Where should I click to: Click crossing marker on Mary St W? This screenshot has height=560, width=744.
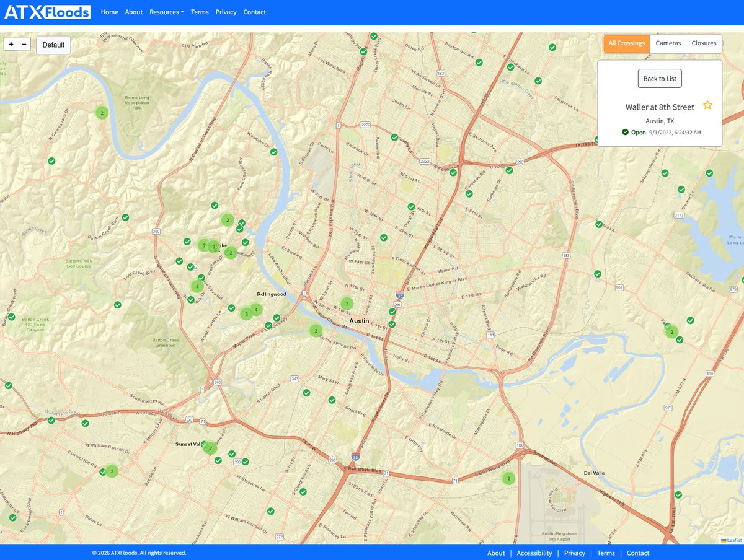coord(306,393)
